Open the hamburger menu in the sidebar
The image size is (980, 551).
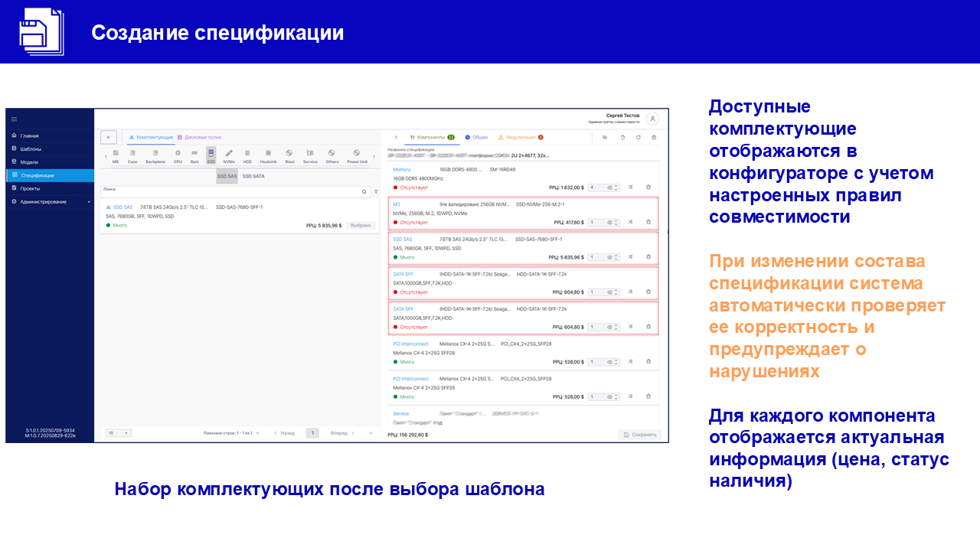pos(14,119)
